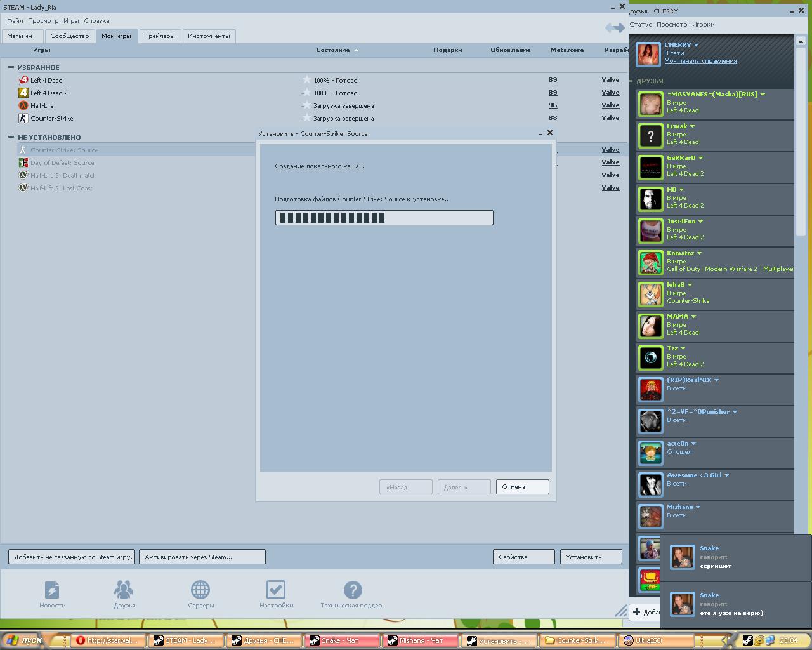Click the Left 4 Dead 2 game icon
The width and height of the screenshot is (812, 650).
point(23,93)
